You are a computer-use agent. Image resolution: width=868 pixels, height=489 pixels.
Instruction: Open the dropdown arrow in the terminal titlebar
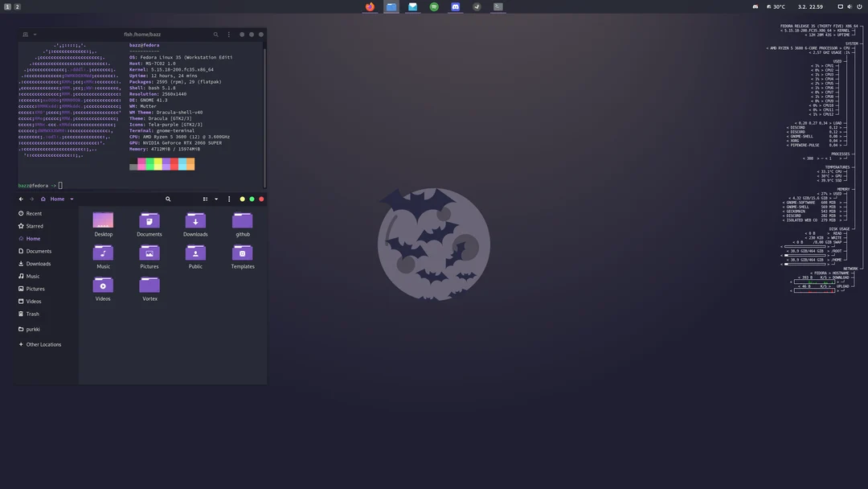[x=35, y=35]
